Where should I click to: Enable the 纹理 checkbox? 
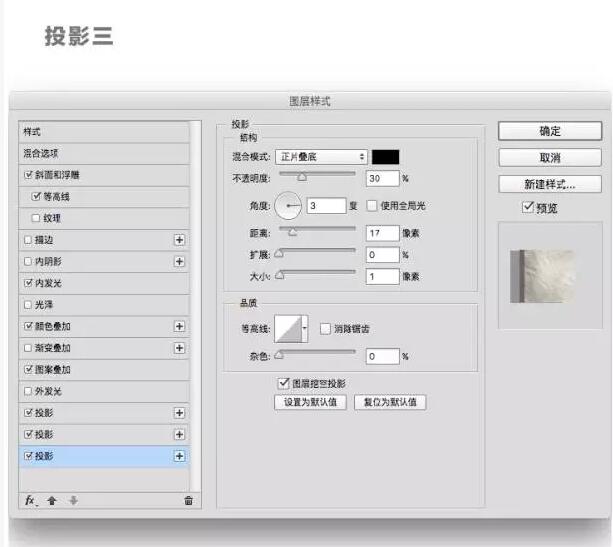coord(36,218)
